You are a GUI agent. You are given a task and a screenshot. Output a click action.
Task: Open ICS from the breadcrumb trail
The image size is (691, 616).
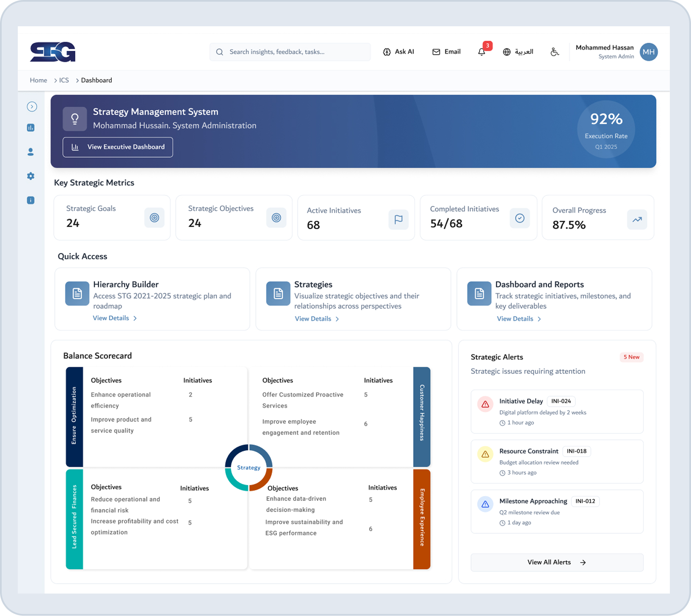63,80
